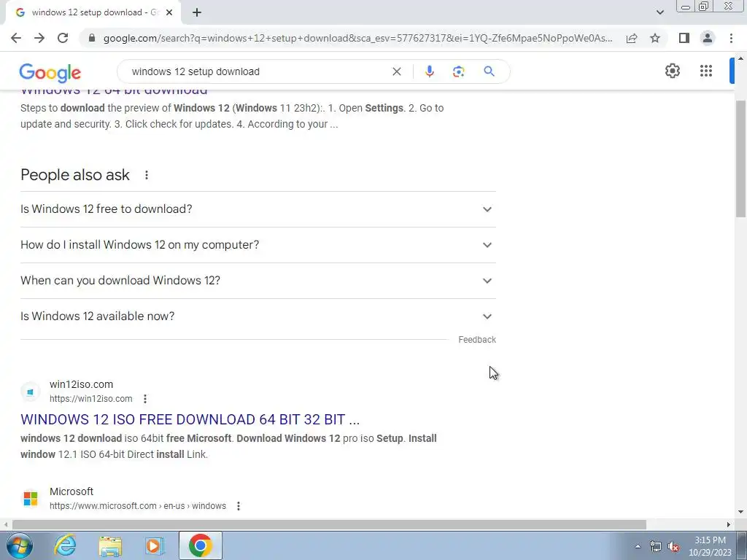Click the 'Windows 12 64 bit download' cut-off title

pyautogui.click(x=114, y=92)
